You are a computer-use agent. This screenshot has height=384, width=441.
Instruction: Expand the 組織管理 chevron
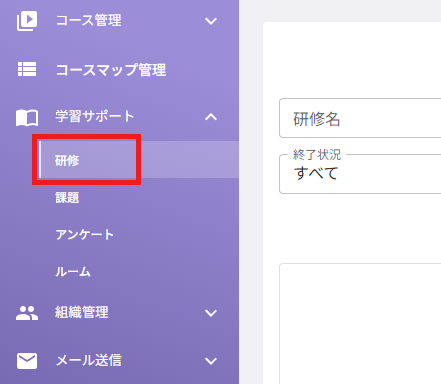211,313
